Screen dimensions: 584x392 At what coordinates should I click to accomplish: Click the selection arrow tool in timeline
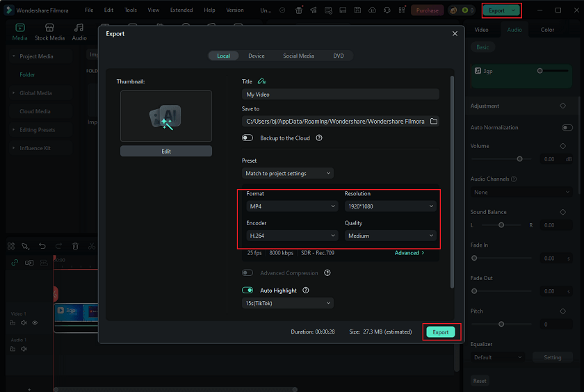point(25,246)
